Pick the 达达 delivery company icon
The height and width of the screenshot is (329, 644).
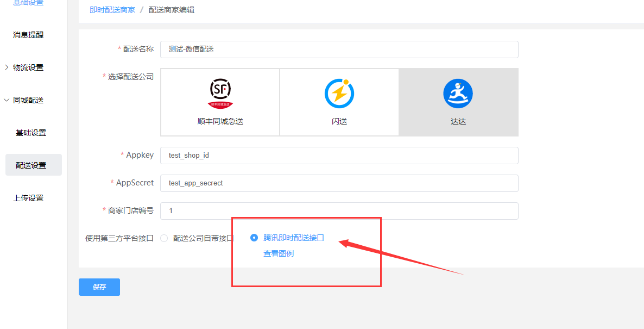point(458,94)
